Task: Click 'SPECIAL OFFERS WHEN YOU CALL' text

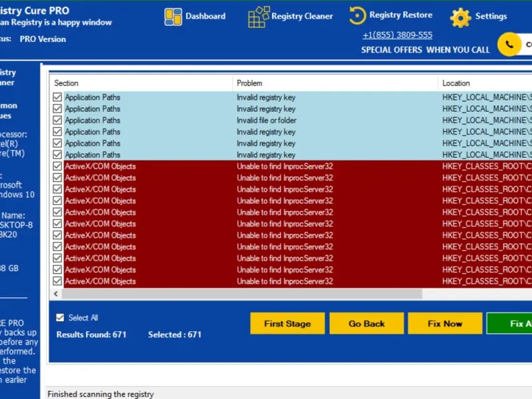Action: [425, 50]
